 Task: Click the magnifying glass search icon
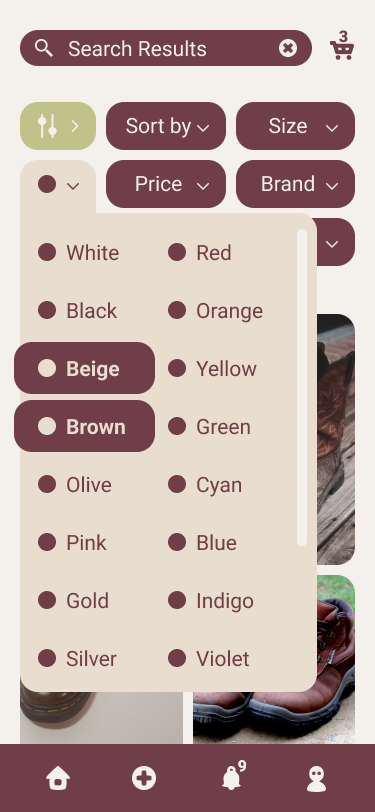click(44, 48)
